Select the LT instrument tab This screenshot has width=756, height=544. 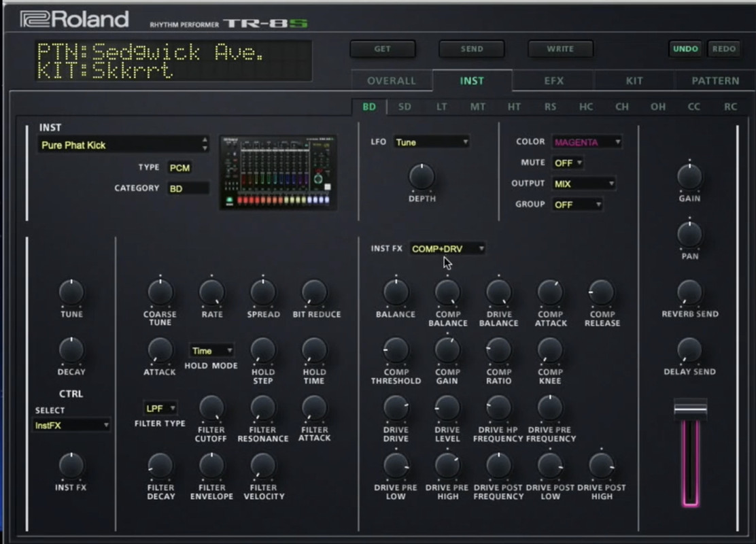pyautogui.click(x=441, y=107)
